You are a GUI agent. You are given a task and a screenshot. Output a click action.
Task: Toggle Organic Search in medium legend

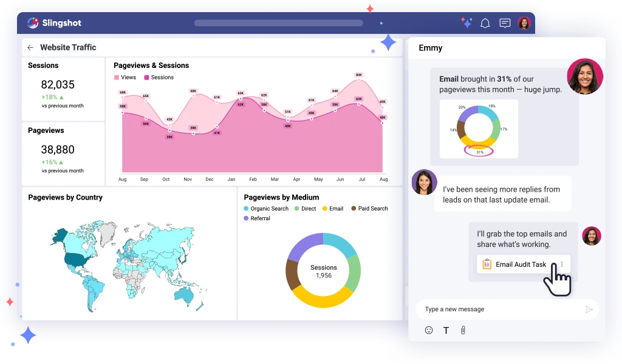point(265,209)
